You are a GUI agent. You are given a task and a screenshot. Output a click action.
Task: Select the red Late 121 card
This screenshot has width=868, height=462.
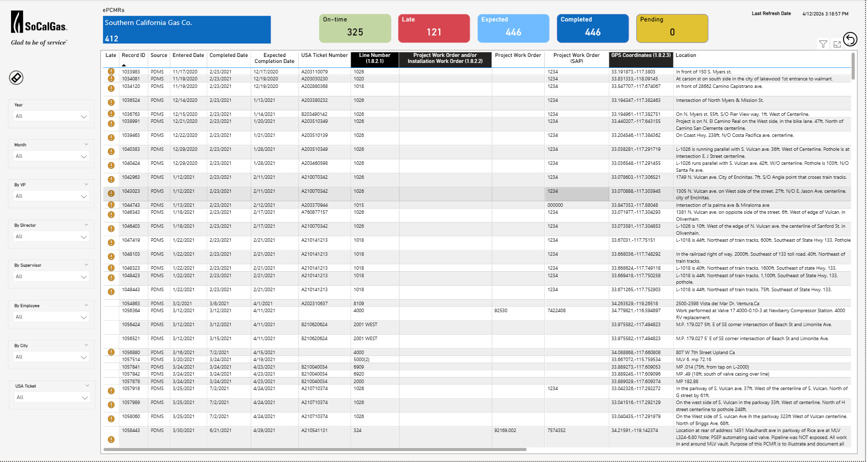(434, 28)
